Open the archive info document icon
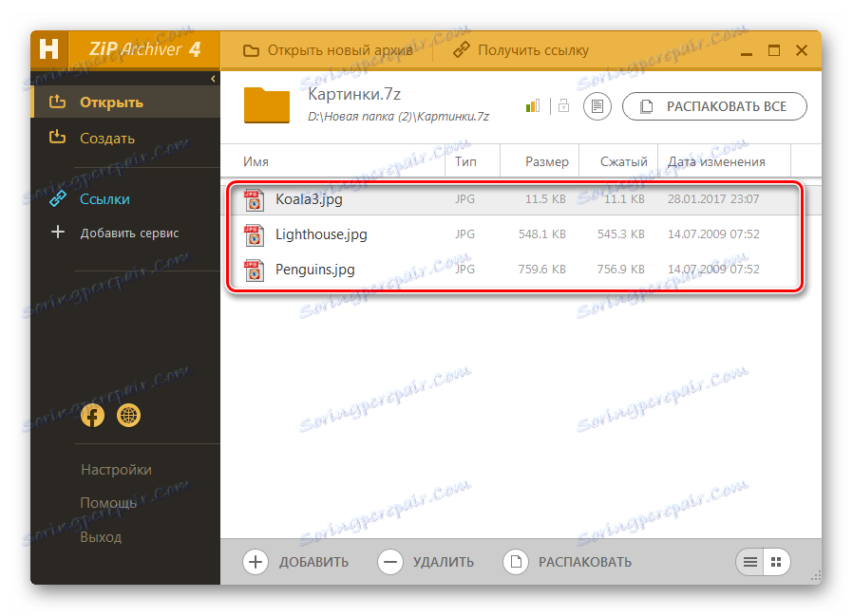The height and width of the screenshot is (616, 853). coord(597,106)
